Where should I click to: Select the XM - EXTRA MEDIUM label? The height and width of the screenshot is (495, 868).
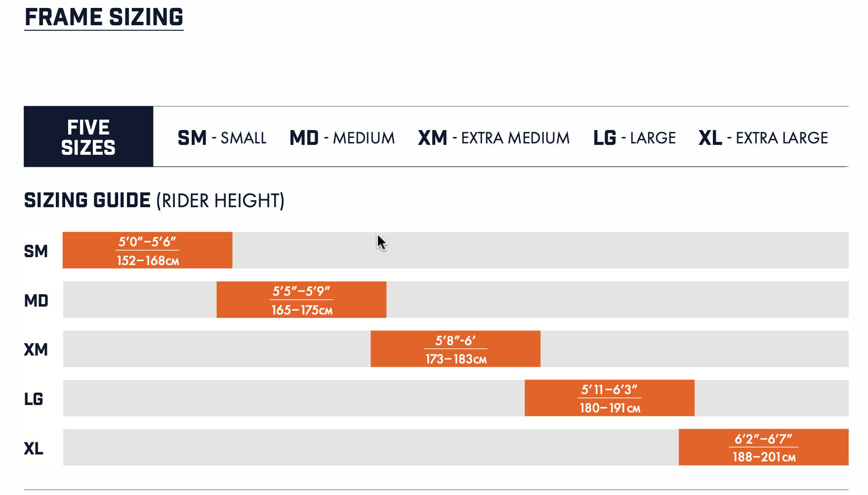click(x=494, y=137)
